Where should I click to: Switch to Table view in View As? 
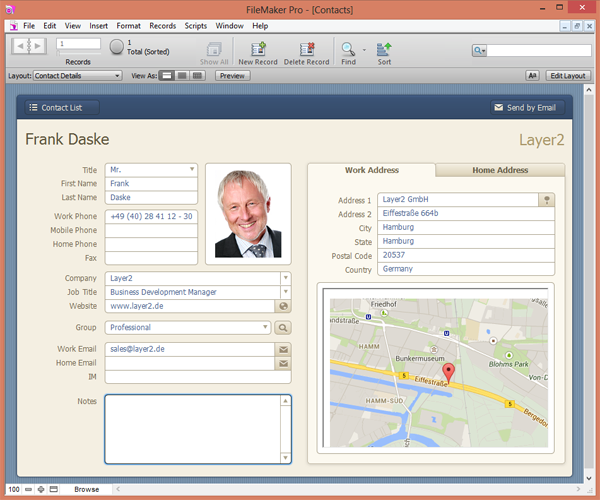click(x=195, y=76)
